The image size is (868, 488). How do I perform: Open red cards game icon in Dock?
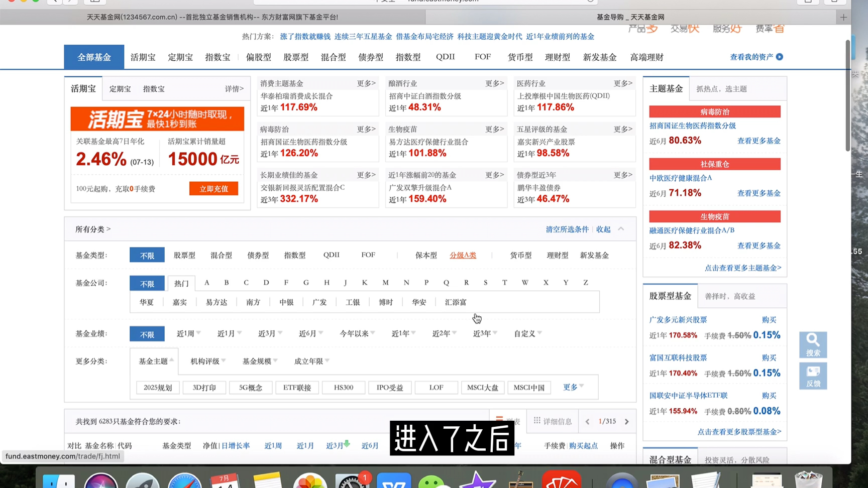pyautogui.click(x=562, y=479)
